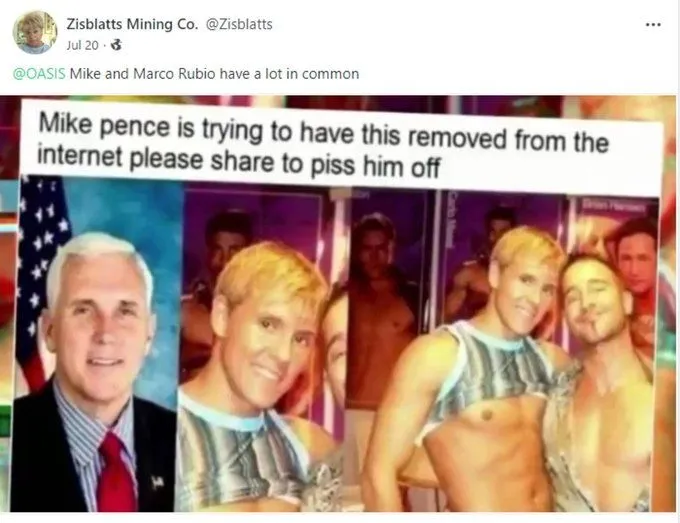680x523 pixels.
Task: Click the Jul 20 post timestamp
Action: coord(82,46)
